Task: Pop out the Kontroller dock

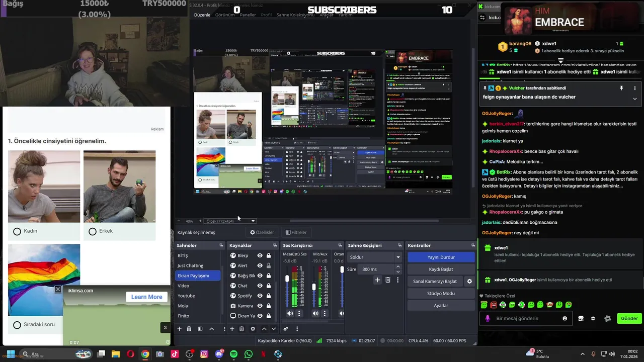Action: (x=473, y=245)
